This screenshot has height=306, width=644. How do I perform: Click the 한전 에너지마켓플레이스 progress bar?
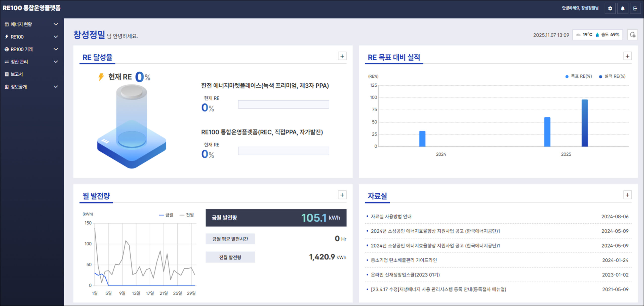pyautogui.click(x=283, y=104)
